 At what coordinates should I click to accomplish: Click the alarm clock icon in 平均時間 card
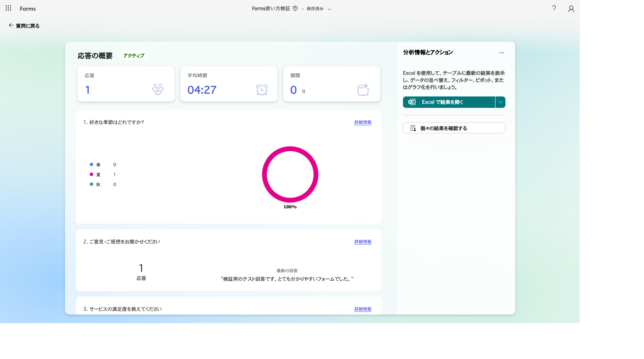click(262, 90)
